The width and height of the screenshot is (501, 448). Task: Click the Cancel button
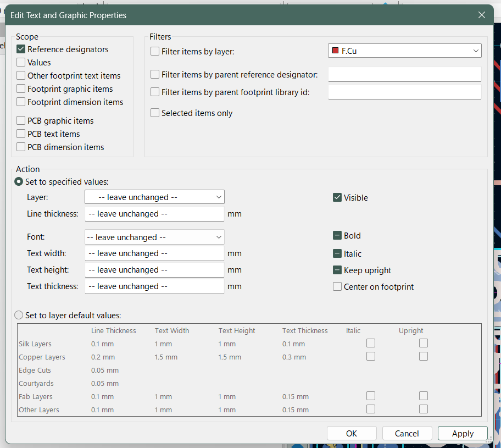tap(407, 434)
